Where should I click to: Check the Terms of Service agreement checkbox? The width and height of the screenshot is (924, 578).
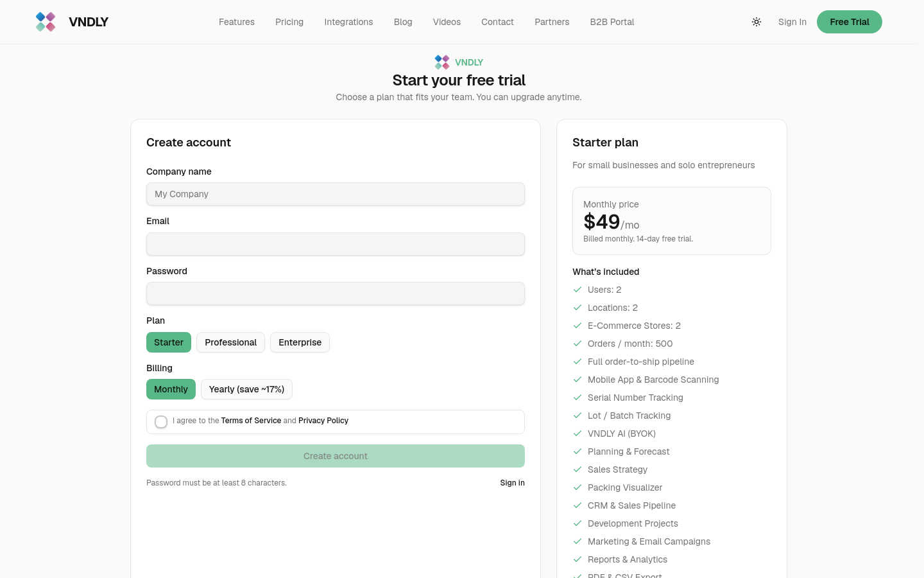(161, 422)
